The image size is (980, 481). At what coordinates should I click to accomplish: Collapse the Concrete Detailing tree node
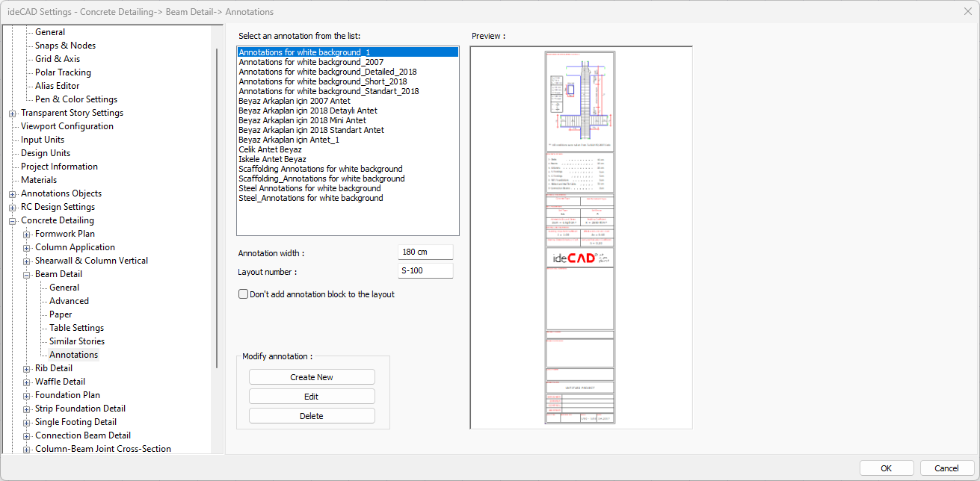pos(13,221)
